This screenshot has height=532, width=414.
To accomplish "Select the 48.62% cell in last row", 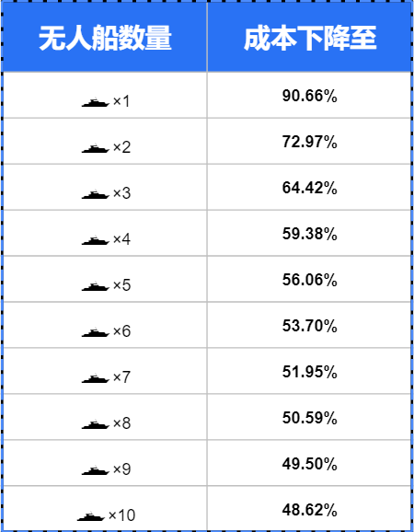I will [309, 509].
